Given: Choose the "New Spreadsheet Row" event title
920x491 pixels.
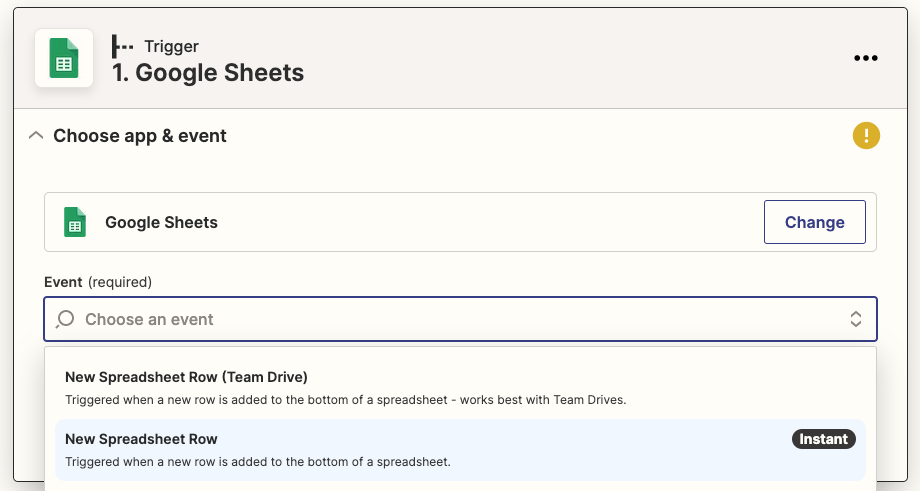Looking at the screenshot, I should [141, 439].
